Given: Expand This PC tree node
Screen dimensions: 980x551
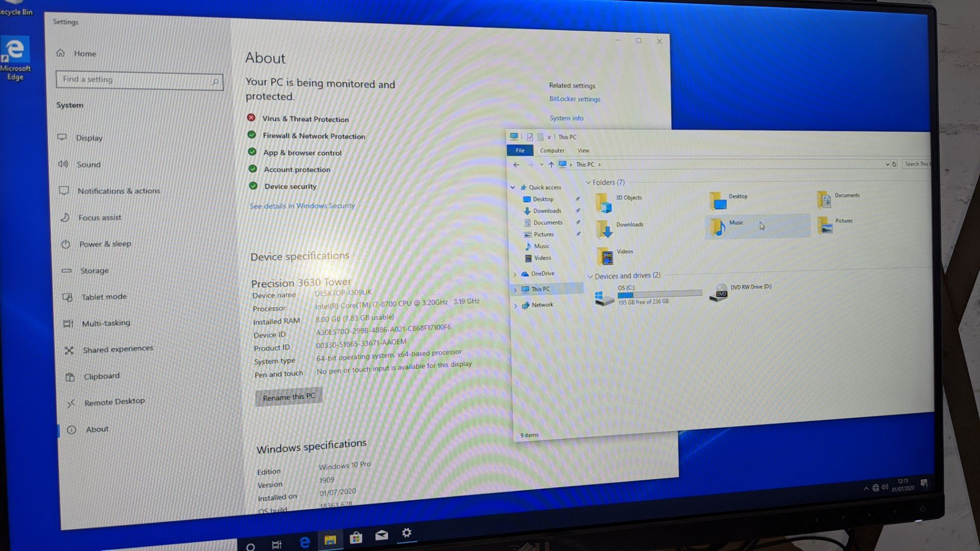Looking at the screenshot, I should pos(515,290).
